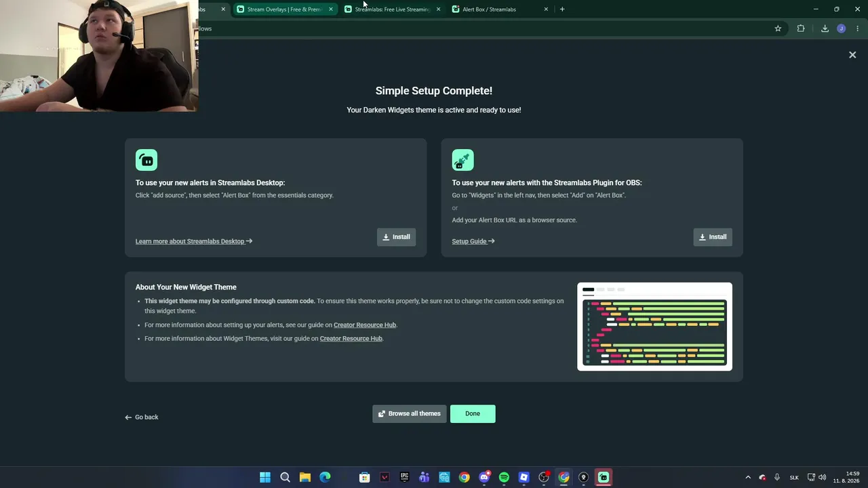Switch to Alert Box / Streamlabs tab

coord(499,9)
